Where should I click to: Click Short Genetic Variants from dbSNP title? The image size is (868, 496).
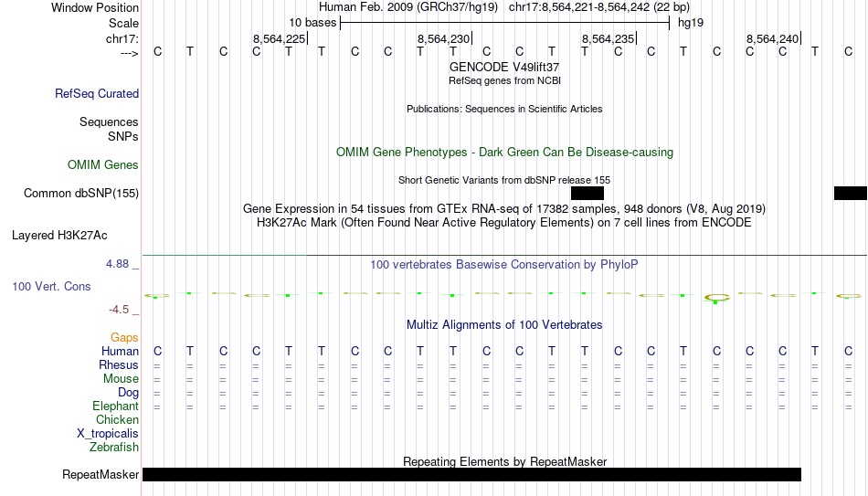(504, 181)
